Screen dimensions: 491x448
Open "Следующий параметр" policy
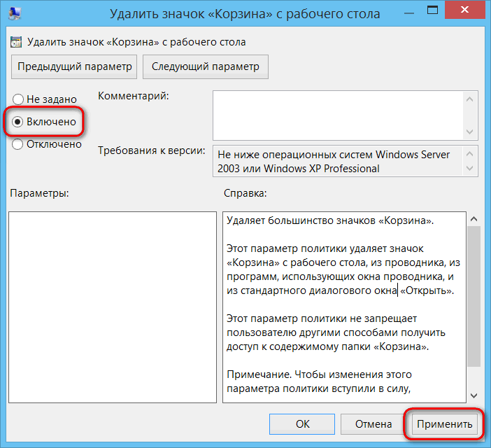pos(206,66)
